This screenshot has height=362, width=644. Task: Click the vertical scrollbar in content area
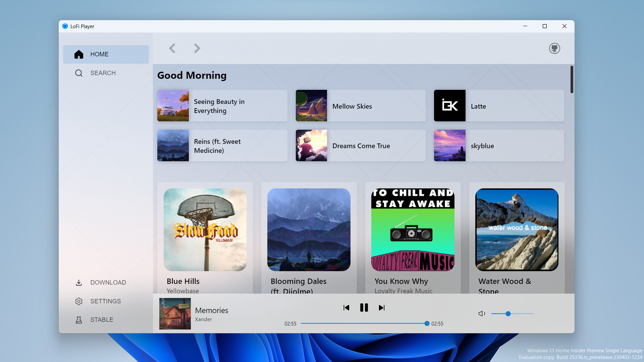pos(572,79)
